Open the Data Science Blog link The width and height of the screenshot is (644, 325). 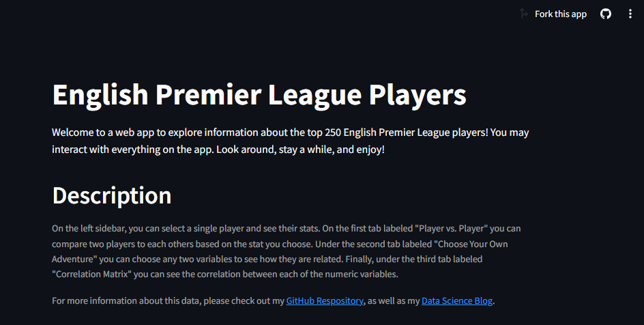point(456,300)
